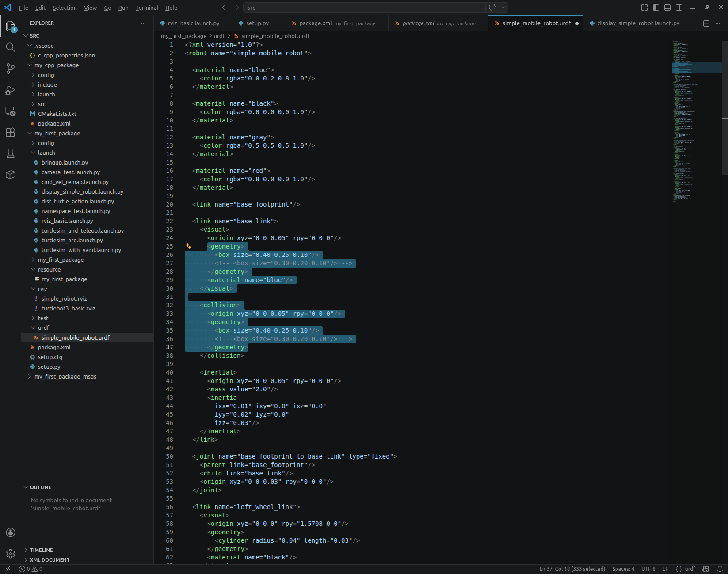Switch to package.xml my_cpp_package tab
The width and height of the screenshot is (728, 574).
(x=438, y=23)
